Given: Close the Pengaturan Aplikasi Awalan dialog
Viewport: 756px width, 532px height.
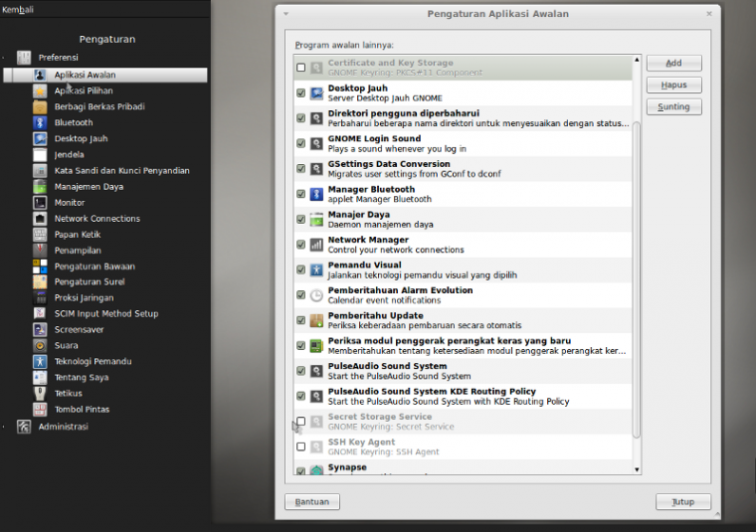Looking at the screenshot, I should click(x=708, y=14).
